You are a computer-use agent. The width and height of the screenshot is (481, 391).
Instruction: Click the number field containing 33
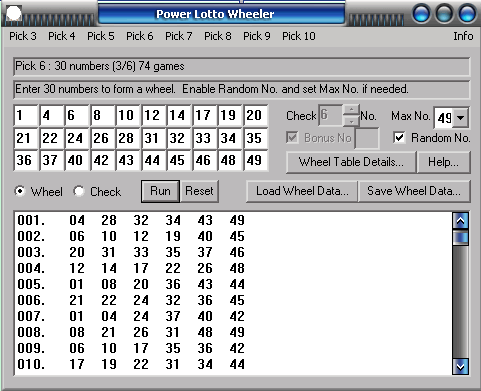click(x=205, y=138)
